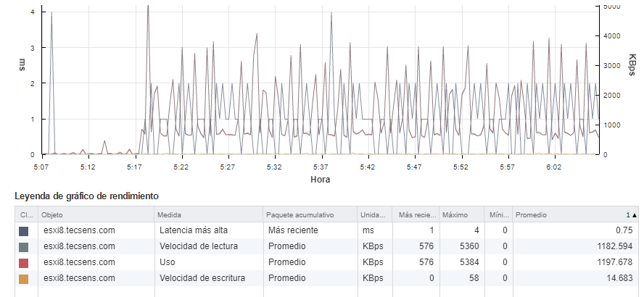
Task: Sort by the Promedio column header
Action: coord(575,214)
